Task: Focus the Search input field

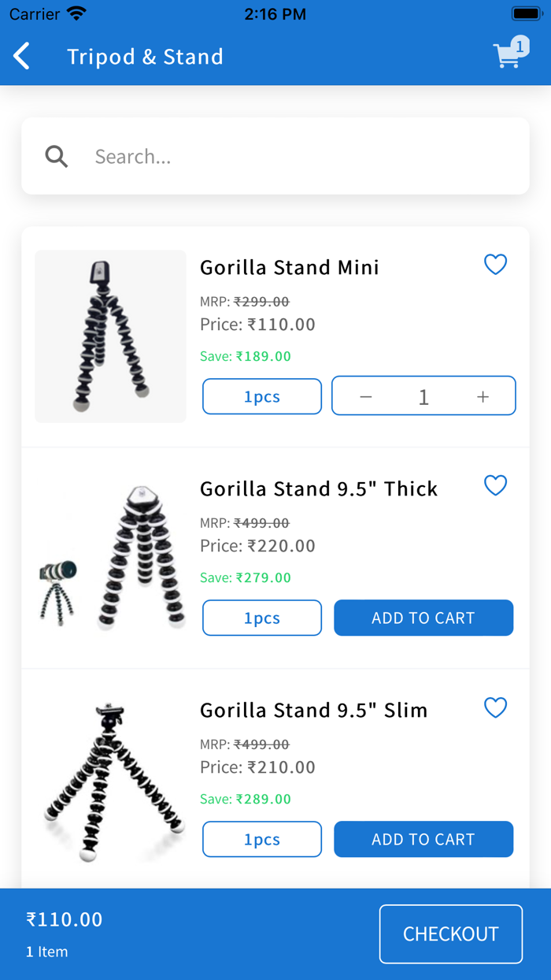Action: 299,156
